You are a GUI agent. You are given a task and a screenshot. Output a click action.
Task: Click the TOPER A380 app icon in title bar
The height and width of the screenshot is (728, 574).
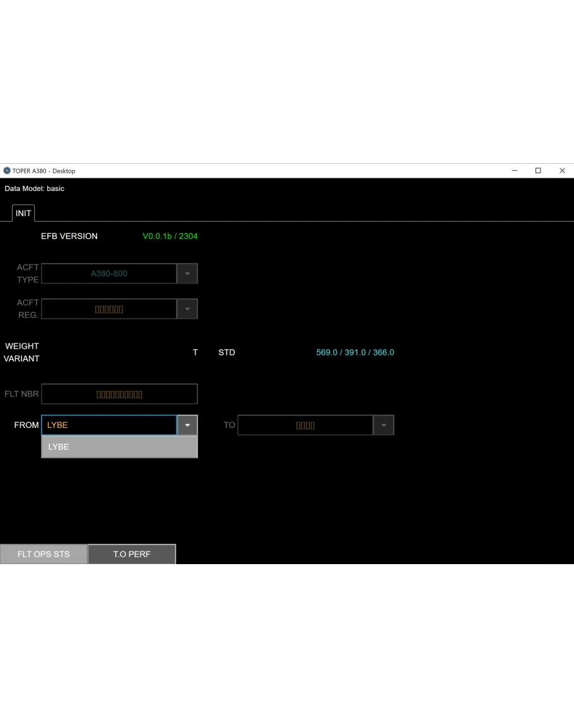tap(7, 171)
